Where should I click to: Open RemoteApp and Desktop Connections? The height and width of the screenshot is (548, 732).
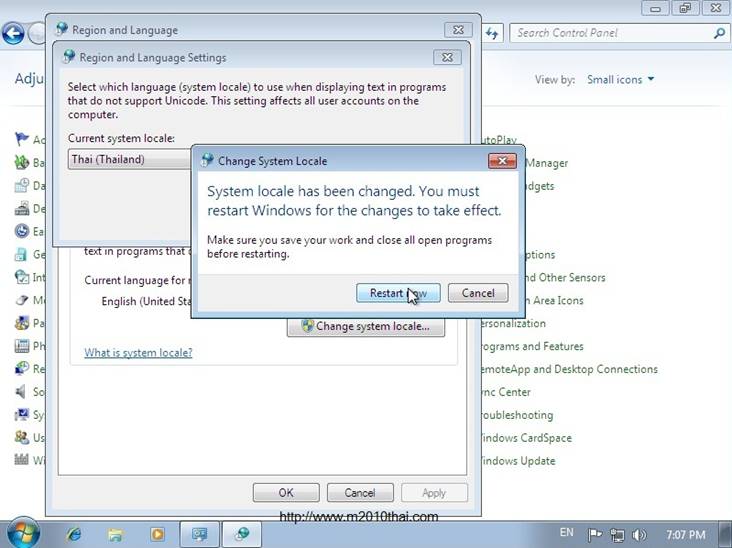pyautogui.click(x=570, y=370)
